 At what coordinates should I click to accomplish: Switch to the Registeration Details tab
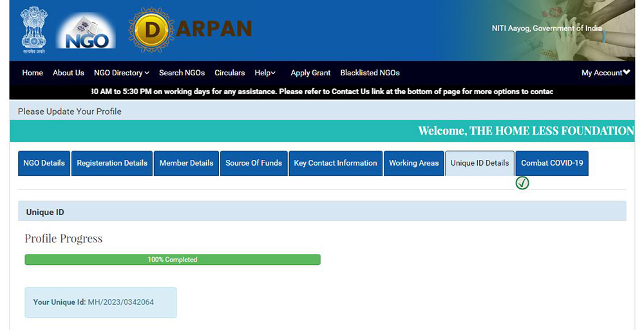coord(112,163)
